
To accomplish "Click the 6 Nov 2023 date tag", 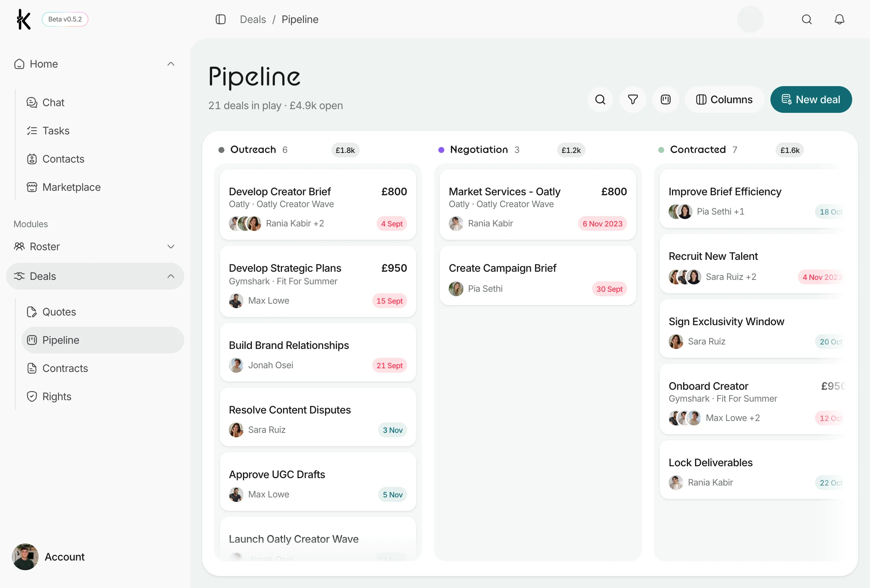I will pyautogui.click(x=602, y=224).
